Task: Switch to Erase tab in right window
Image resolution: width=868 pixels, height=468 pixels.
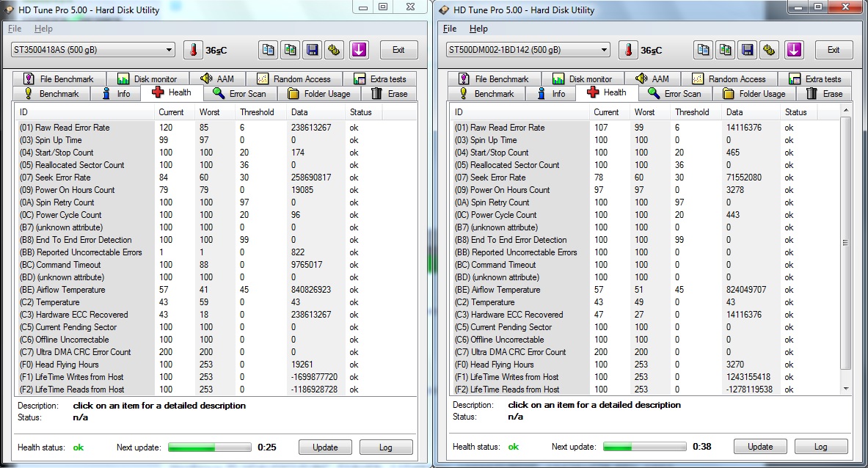Action: pos(824,93)
